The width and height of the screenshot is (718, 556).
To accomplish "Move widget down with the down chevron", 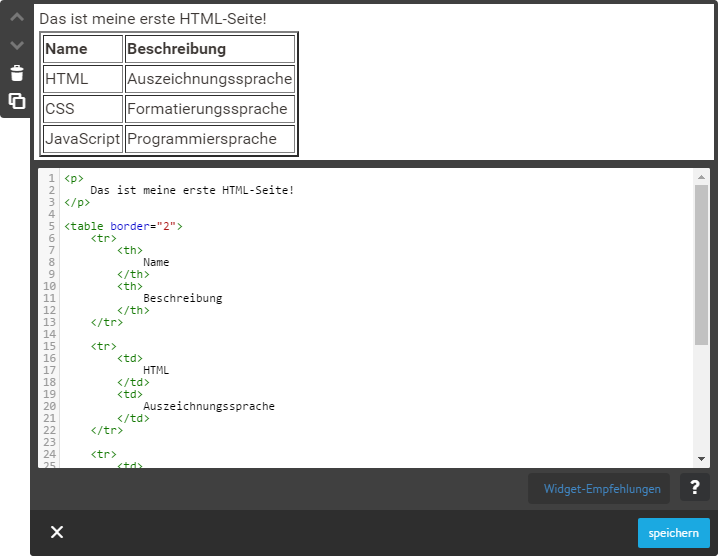I will [x=16, y=45].
